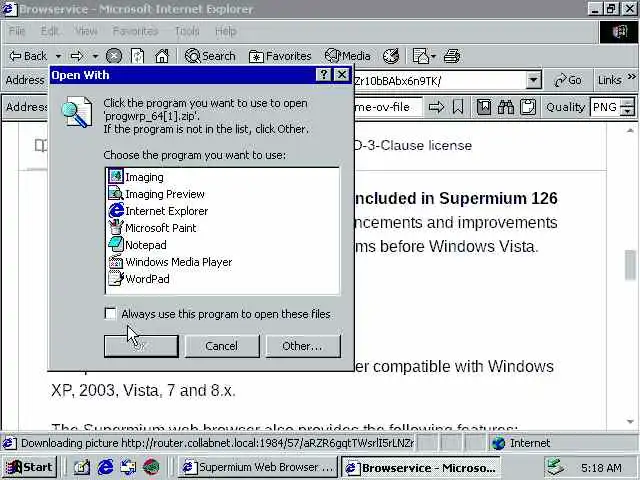Click the page scrollbar thumb

pos(630,264)
